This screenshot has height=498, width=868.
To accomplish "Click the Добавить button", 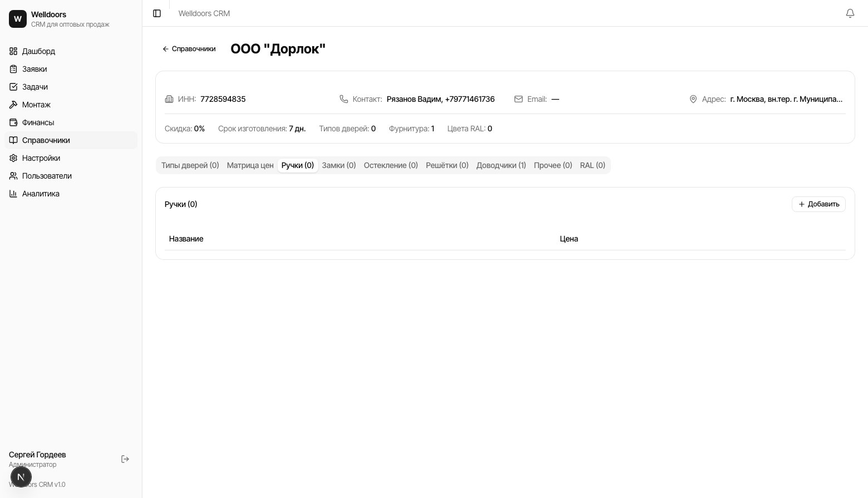I will (818, 204).
